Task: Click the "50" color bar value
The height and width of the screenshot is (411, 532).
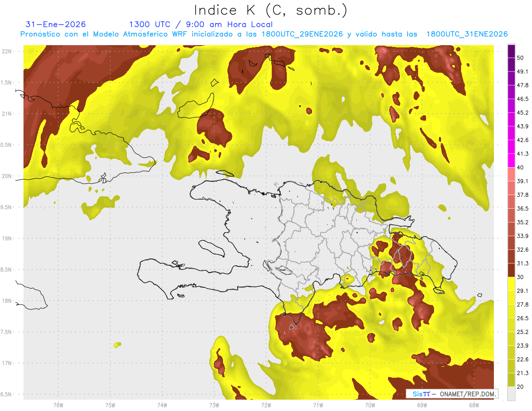Action: (520, 58)
